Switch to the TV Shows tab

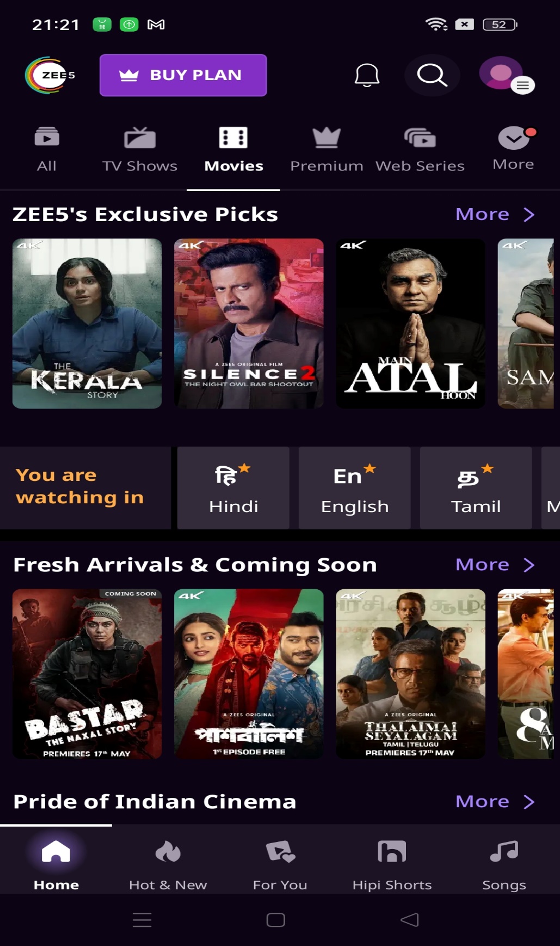point(140,150)
